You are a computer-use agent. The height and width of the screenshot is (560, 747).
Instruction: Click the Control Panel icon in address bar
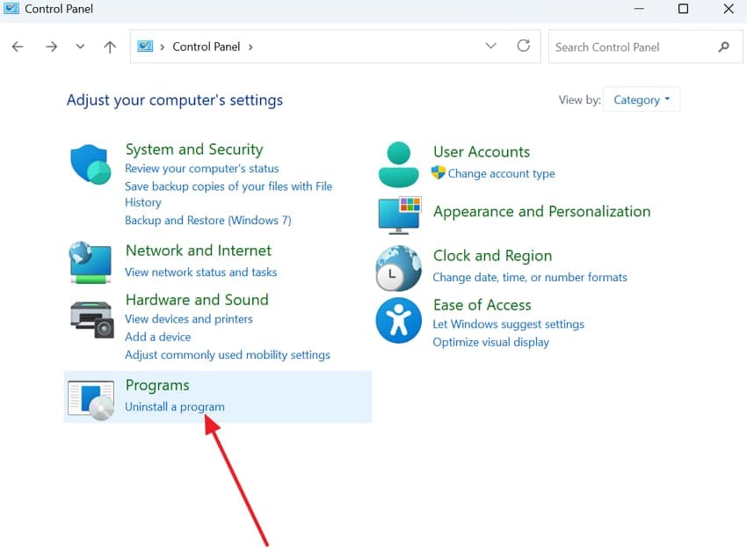click(145, 47)
